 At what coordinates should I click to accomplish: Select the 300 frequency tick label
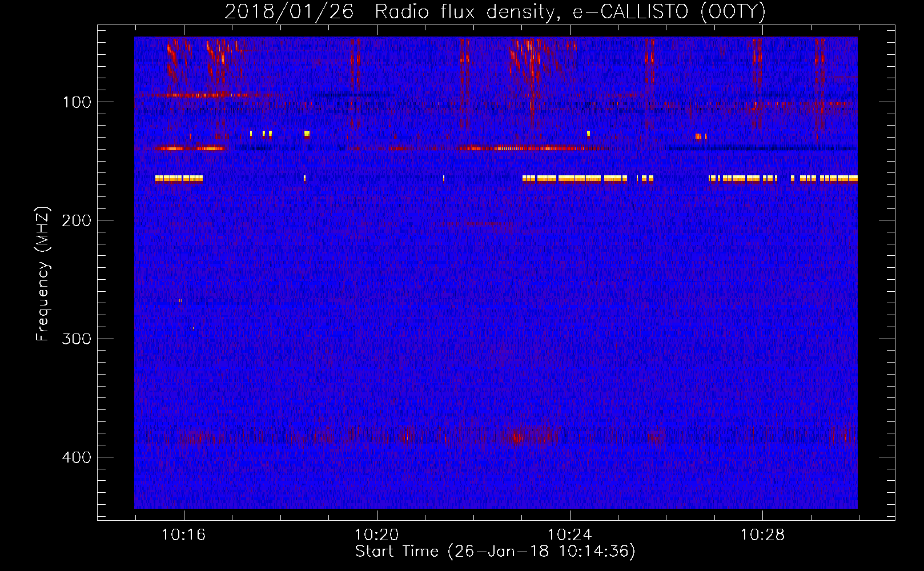pyautogui.click(x=77, y=339)
